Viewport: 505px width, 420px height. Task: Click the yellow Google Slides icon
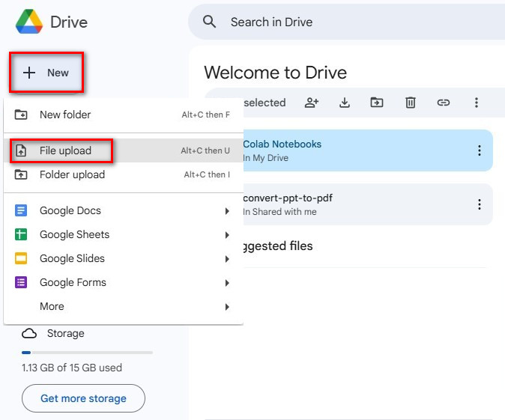(21, 258)
